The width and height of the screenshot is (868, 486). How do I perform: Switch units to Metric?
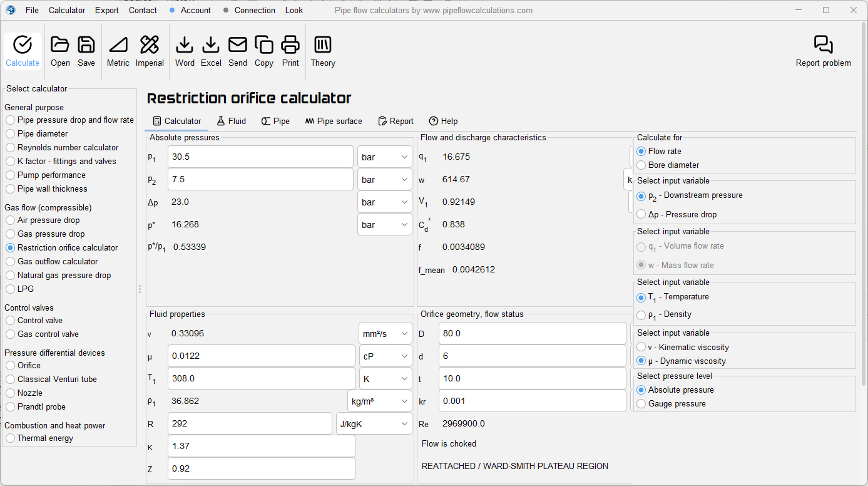[118, 51]
